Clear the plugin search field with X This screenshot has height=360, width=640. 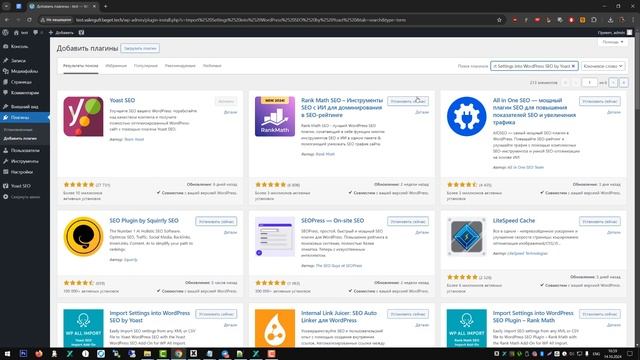point(573,66)
